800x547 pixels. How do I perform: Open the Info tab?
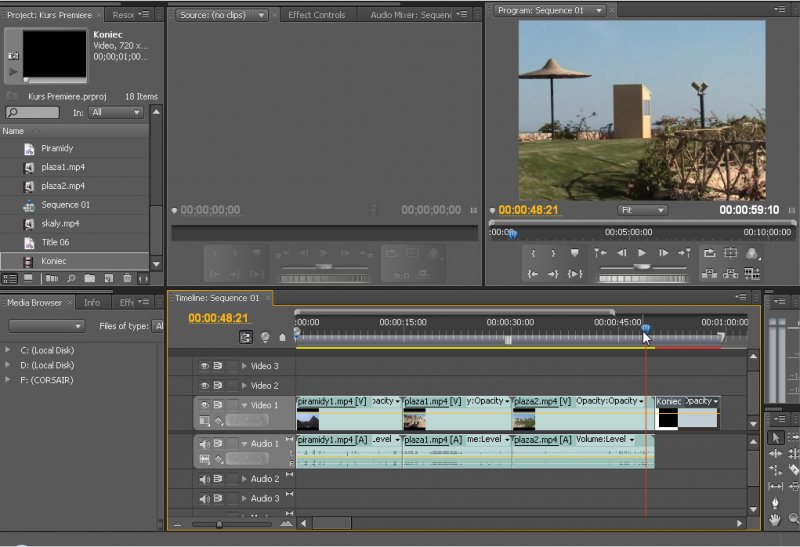[92, 302]
